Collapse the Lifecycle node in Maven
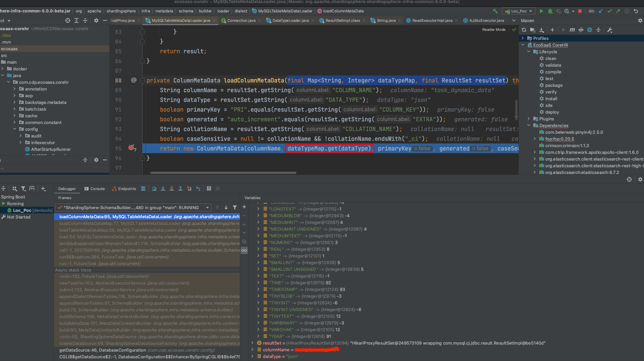 (529, 52)
